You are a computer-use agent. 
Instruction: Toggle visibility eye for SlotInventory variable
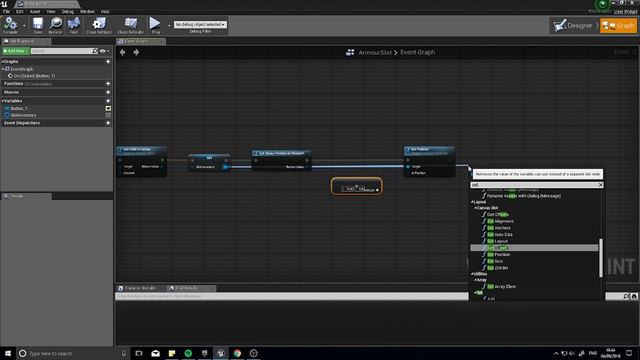click(x=108, y=115)
